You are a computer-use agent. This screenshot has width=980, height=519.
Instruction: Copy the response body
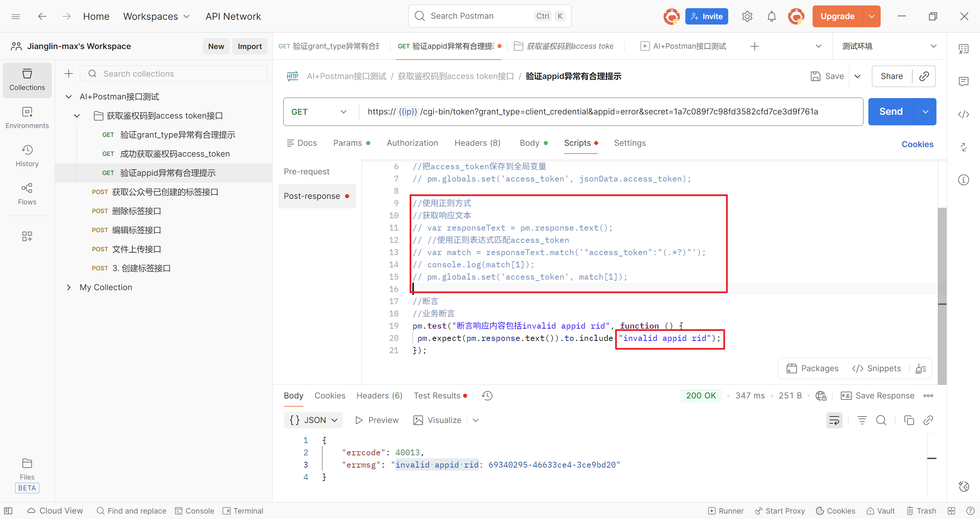(x=909, y=420)
